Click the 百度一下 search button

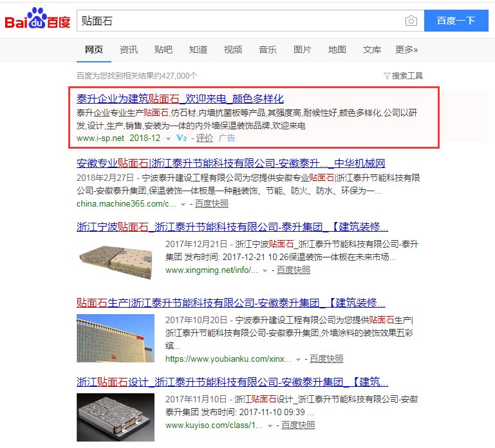(x=456, y=21)
